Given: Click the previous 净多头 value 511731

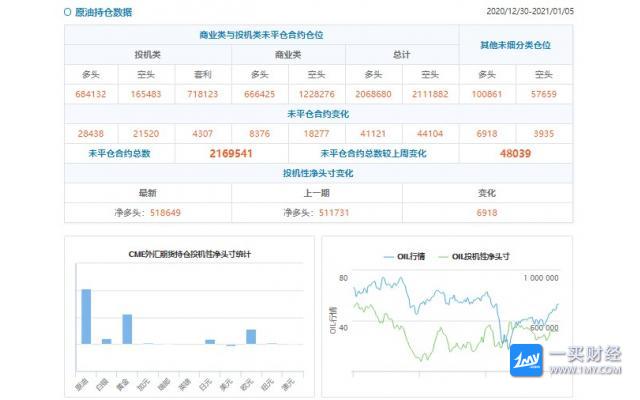Looking at the screenshot, I should click(x=334, y=213).
